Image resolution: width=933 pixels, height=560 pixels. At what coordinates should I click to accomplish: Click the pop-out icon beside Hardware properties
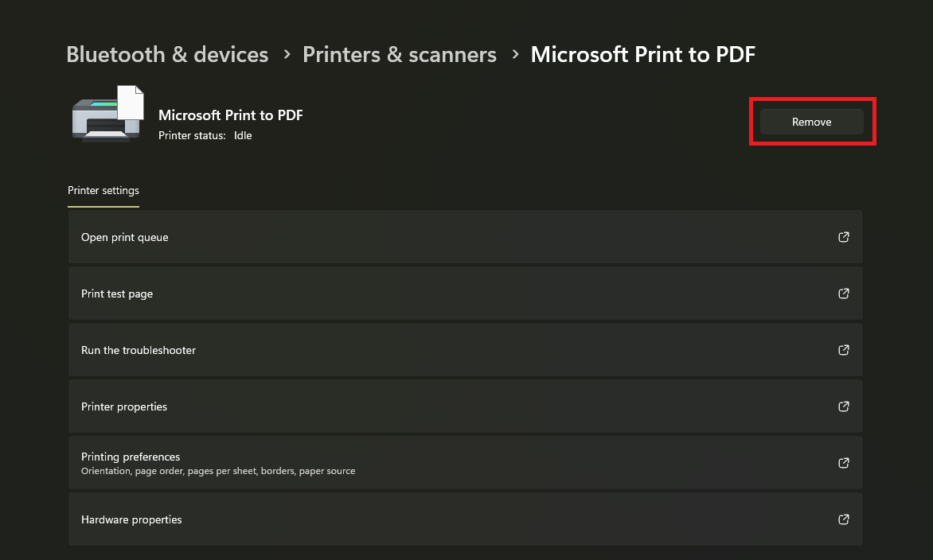(x=843, y=519)
